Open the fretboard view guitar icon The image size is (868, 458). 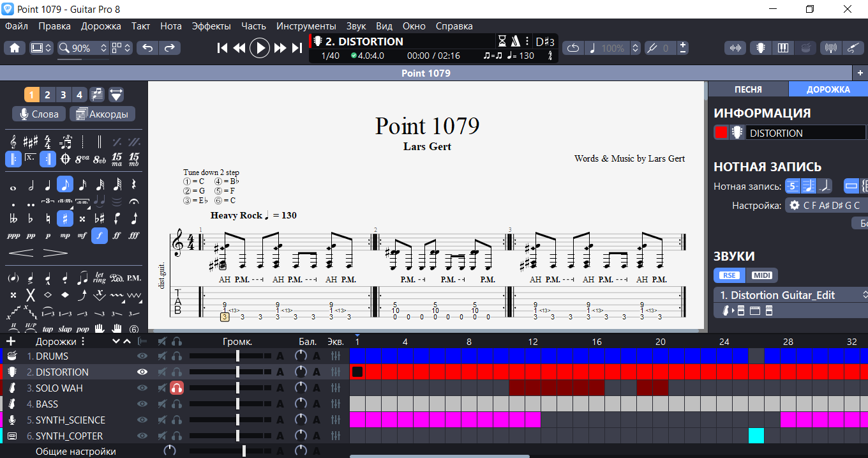761,48
